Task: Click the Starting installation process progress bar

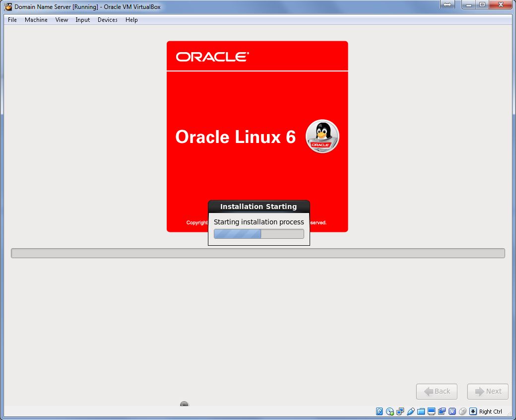Action: [x=258, y=234]
